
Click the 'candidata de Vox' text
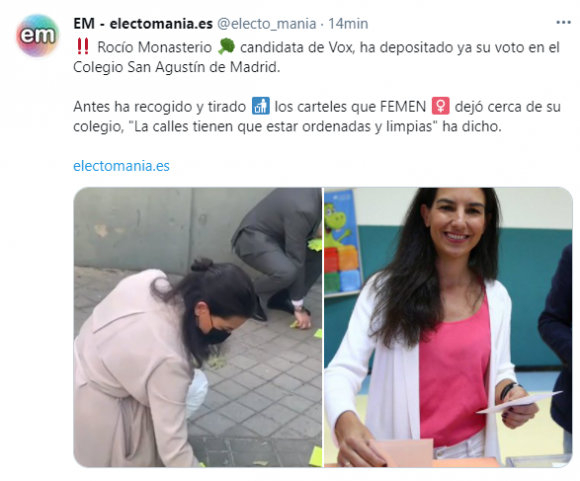297,47
